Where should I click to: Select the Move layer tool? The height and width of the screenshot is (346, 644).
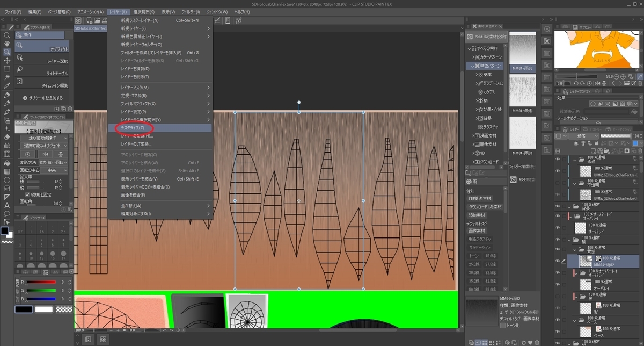coord(7,61)
